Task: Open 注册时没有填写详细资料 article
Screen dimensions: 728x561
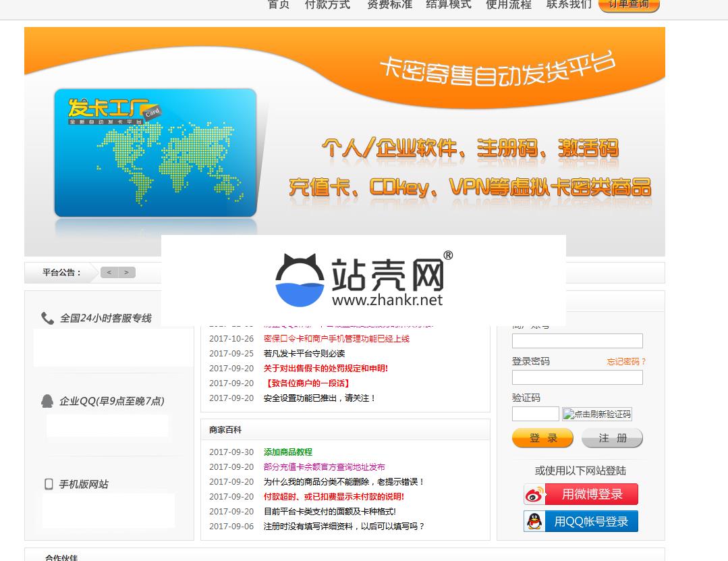Action: click(x=343, y=526)
